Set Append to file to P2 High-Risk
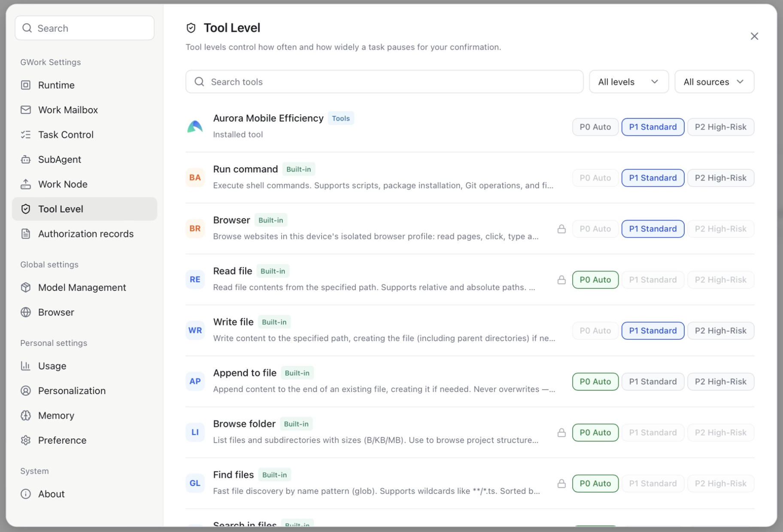The height and width of the screenshot is (532, 783). (x=720, y=381)
